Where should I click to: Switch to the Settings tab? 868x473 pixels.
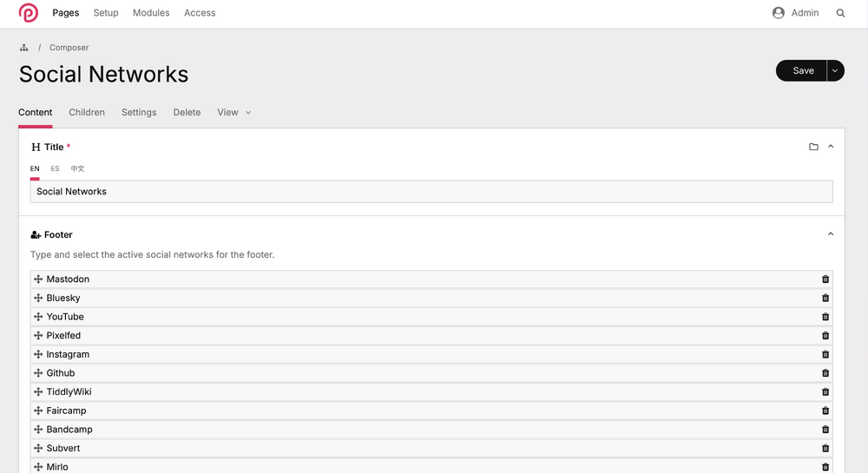coord(139,112)
